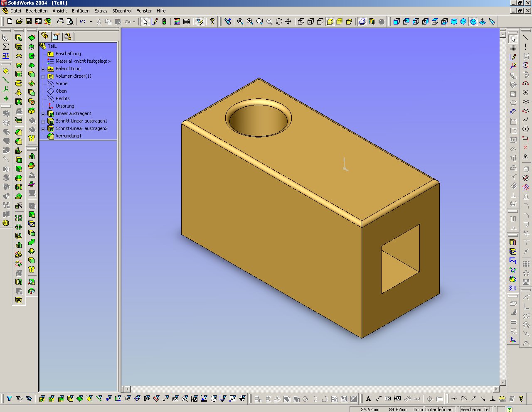The width and height of the screenshot is (532, 412).
Task: Click the Mass Properties scale icon
Action: (6, 56)
